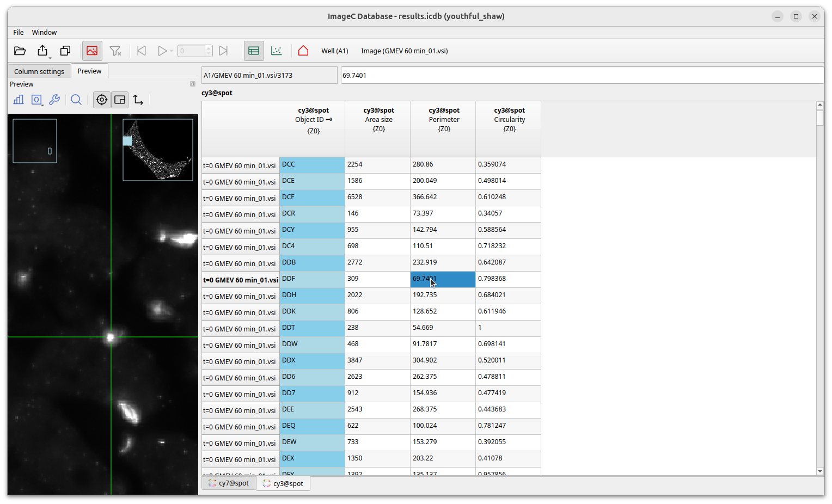Click the export/share icon in toolbar

point(42,51)
